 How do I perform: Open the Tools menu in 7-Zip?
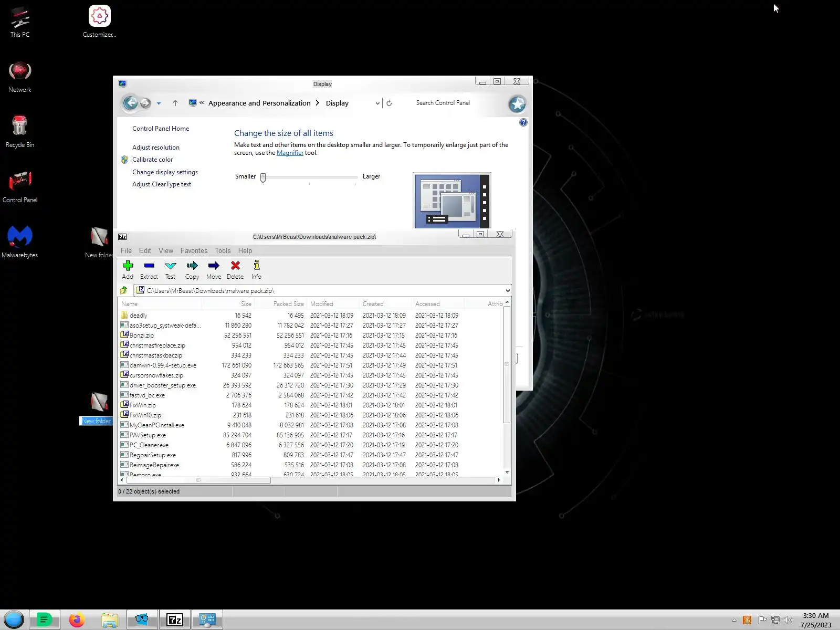(223, 250)
